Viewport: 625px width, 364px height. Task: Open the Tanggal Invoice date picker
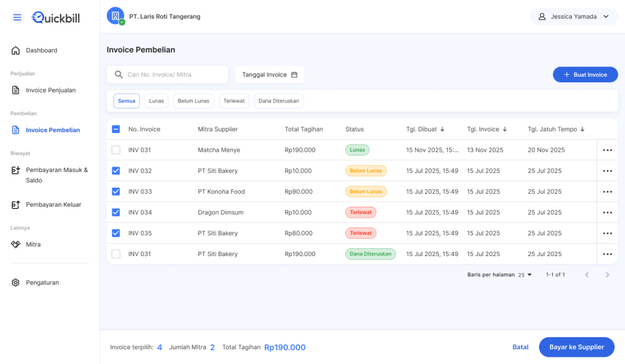coord(270,75)
